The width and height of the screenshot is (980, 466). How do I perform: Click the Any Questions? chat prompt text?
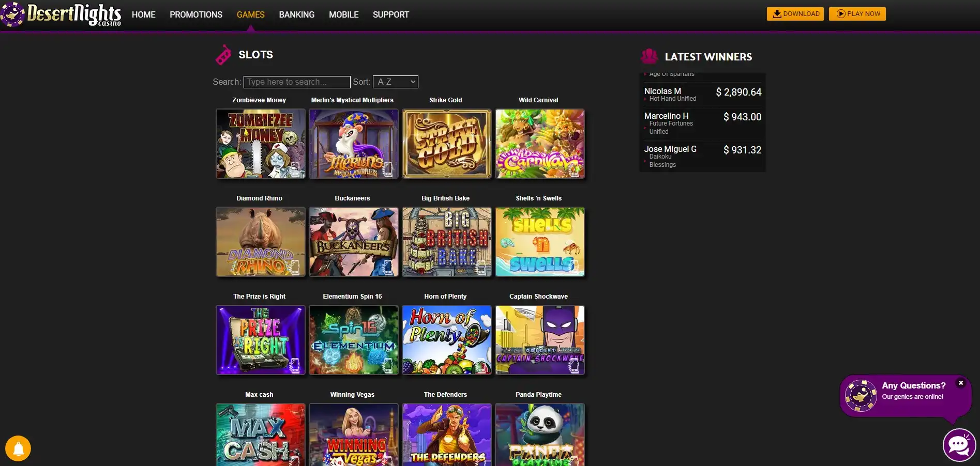point(913,385)
